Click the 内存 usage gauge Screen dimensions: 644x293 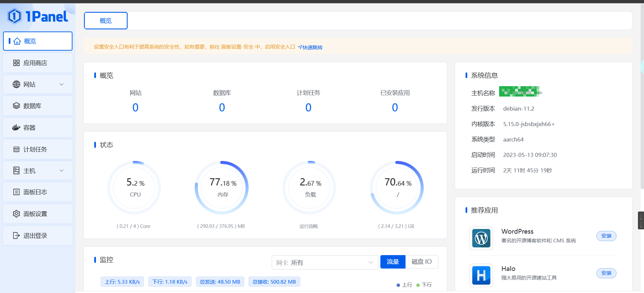(x=222, y=188)
